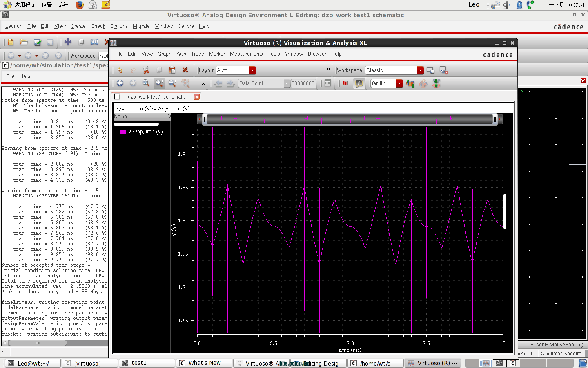Open the Measurements menu
This screenshot has height=368, width=588.
pyautogui.click(x=246, y=54)
